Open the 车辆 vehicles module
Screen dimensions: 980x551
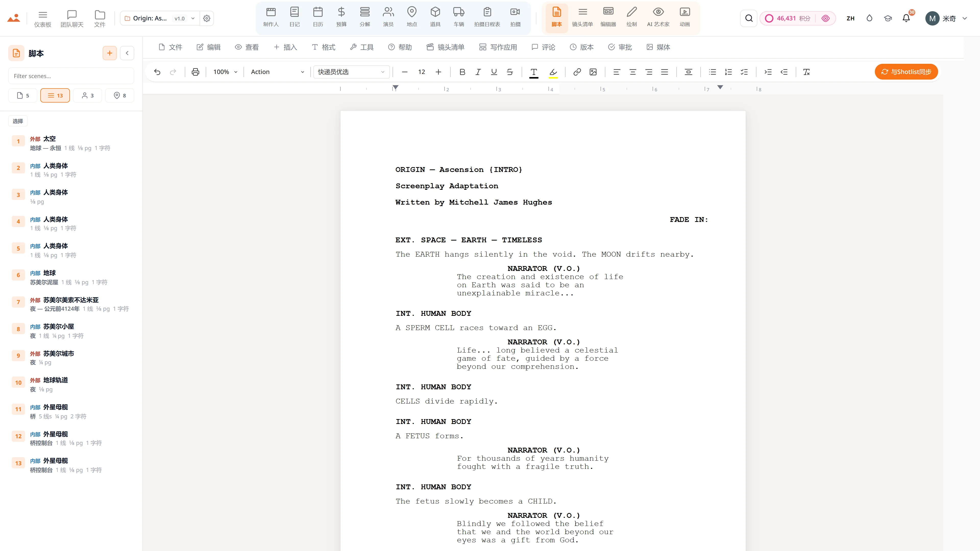(x=459, y=18)
